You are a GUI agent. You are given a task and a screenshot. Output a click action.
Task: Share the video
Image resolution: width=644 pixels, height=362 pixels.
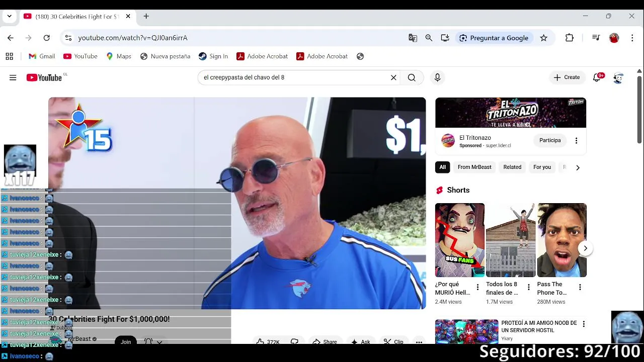pyautogui.click(x=325, y=342)
